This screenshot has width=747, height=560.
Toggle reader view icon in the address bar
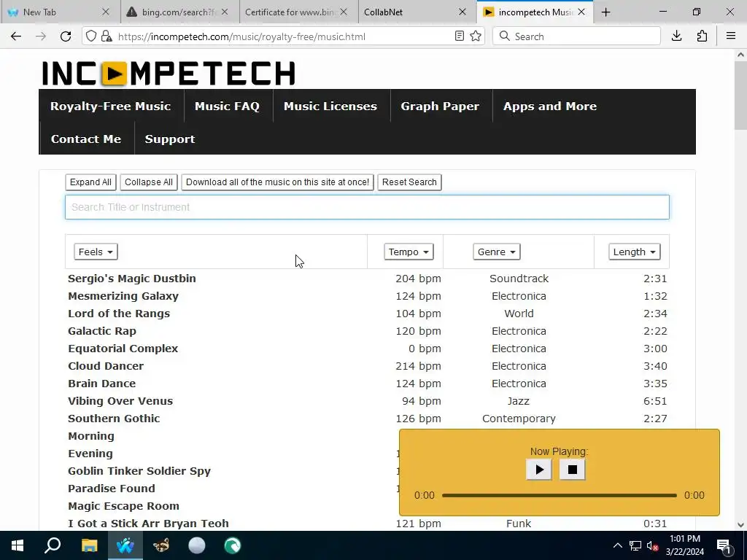pyautogui.click(x=460, y=36)
